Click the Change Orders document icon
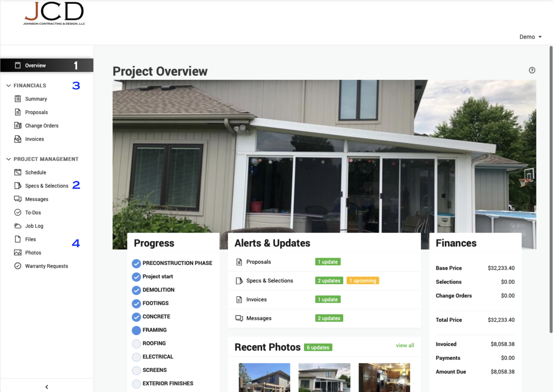553x392 pixels. click(18, 125)
